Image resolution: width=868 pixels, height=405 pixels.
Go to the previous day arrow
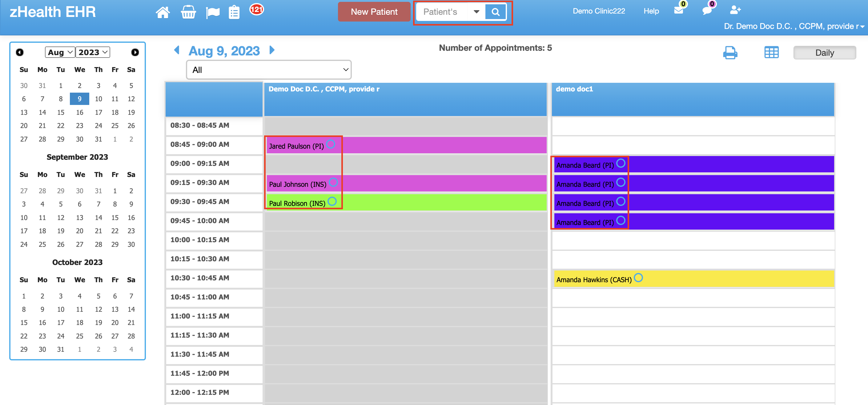pos(177,50)
